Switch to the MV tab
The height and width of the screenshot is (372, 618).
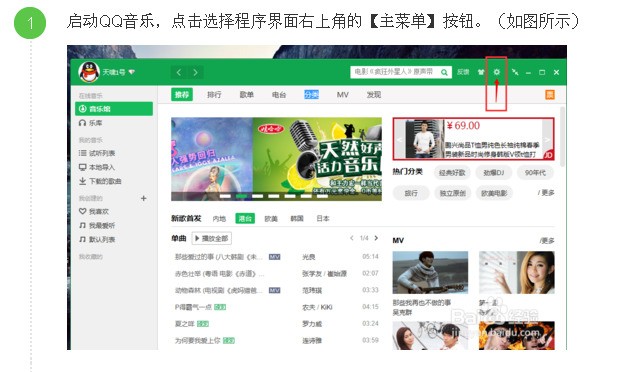tap(343, 95)
